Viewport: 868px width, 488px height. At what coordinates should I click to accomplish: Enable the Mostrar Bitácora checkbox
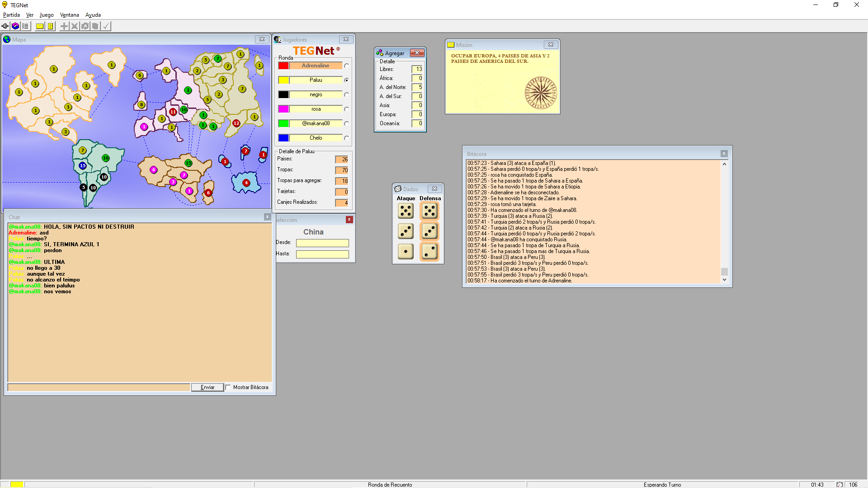pos(228,387)
